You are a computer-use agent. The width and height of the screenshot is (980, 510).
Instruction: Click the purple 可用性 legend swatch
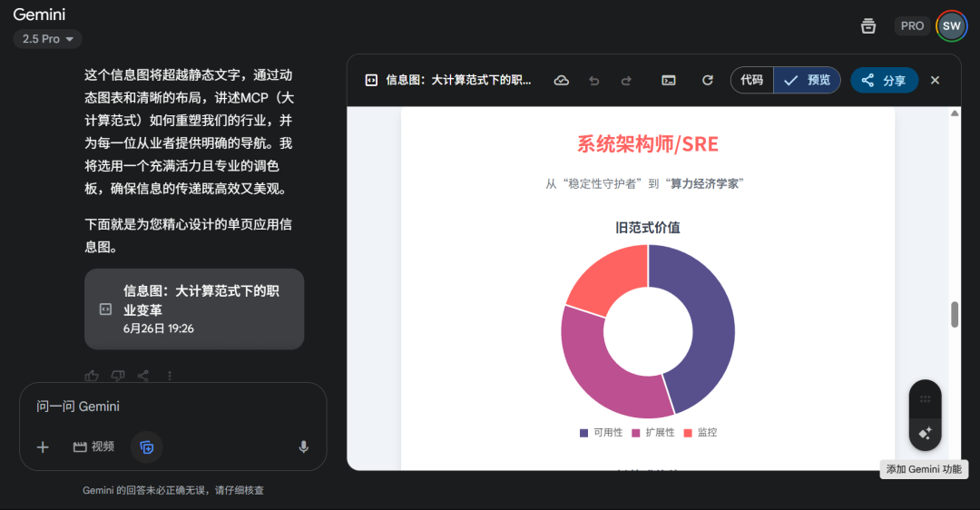583,433
